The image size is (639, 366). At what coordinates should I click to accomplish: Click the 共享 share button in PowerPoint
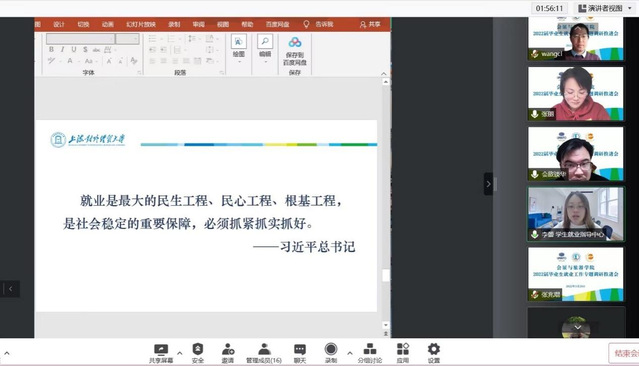370,24
